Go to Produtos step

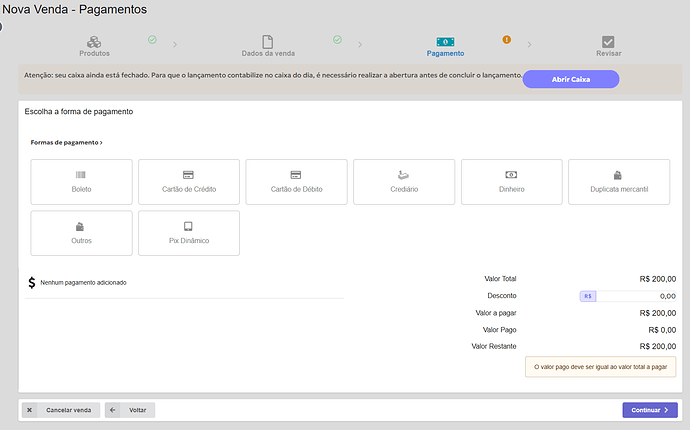tap(94, 46)
